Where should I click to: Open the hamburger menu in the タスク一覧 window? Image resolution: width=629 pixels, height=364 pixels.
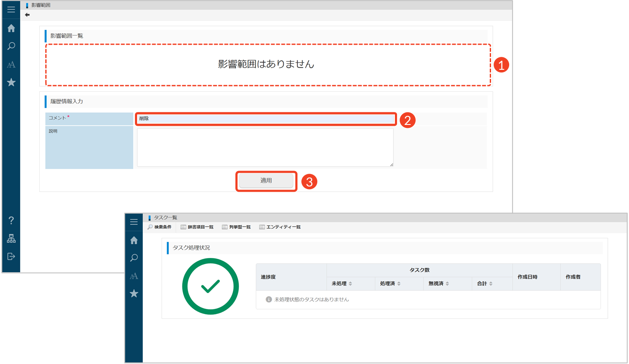[134, 222]
